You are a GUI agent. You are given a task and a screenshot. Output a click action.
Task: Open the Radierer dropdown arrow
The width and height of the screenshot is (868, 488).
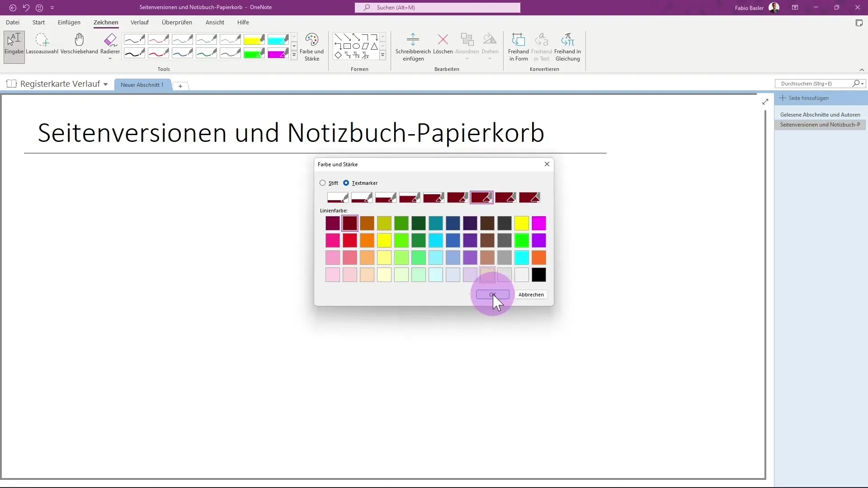[x=110, y=59]
